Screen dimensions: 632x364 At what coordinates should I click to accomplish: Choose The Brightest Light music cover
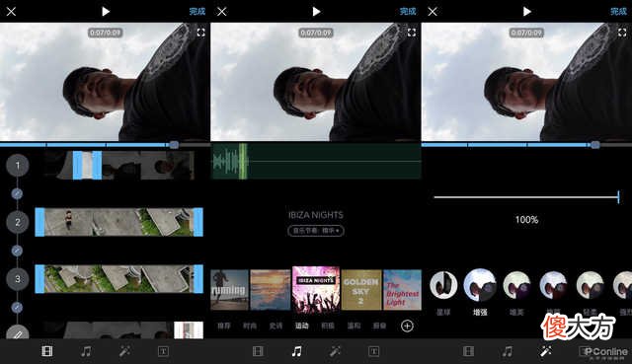tap(402, 290)
